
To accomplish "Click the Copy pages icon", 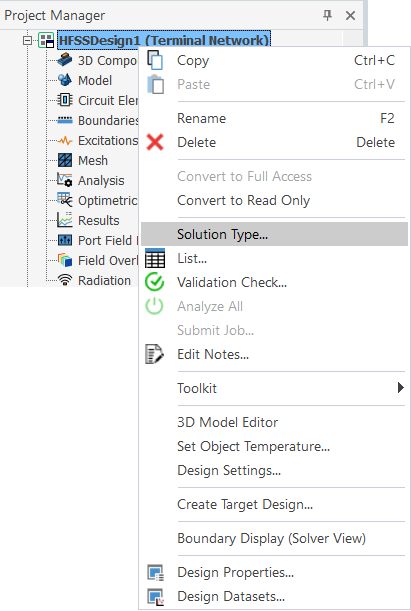I will (x=155, y=60).
